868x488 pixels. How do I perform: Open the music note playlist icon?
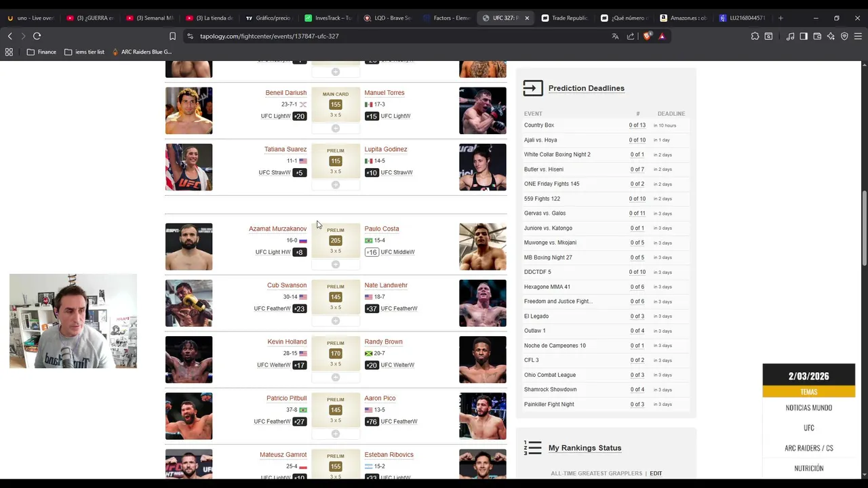(790, 36)
